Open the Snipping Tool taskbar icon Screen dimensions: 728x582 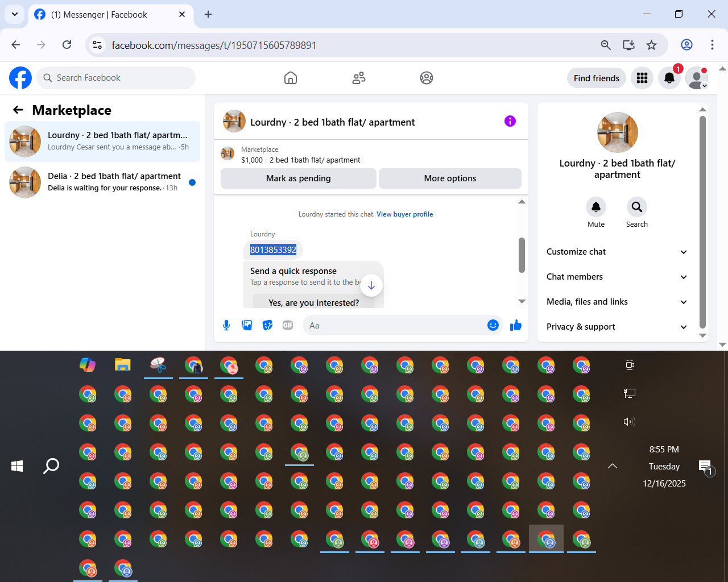158,365
